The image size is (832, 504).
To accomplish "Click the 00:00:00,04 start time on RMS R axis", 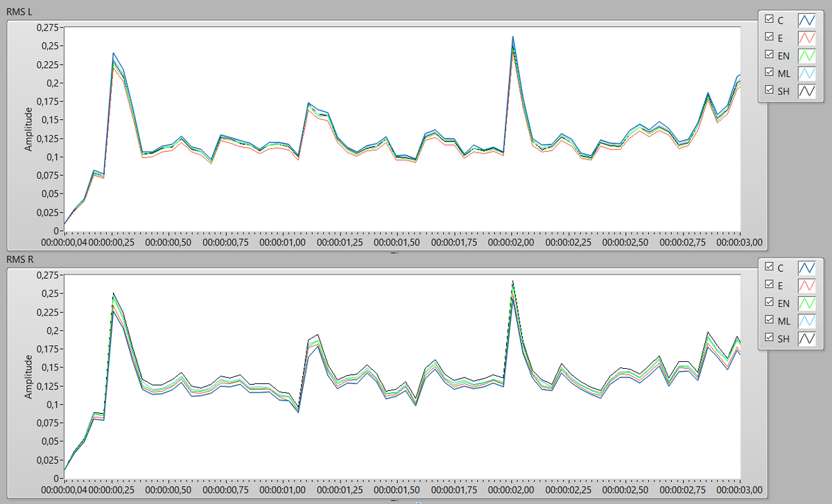I will (x=64, y=490).
